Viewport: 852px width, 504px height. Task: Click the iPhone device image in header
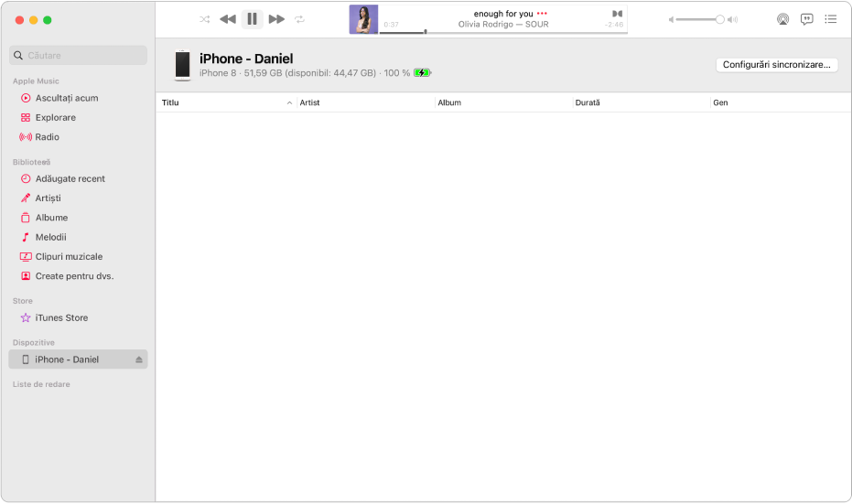point(183,65)
